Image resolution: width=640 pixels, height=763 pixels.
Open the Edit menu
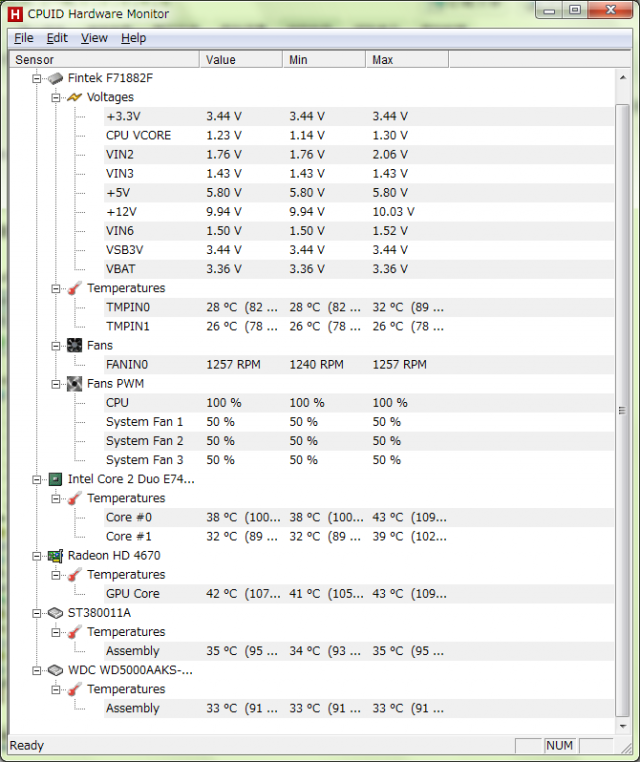pyautogui.click(x=57, y=38)
